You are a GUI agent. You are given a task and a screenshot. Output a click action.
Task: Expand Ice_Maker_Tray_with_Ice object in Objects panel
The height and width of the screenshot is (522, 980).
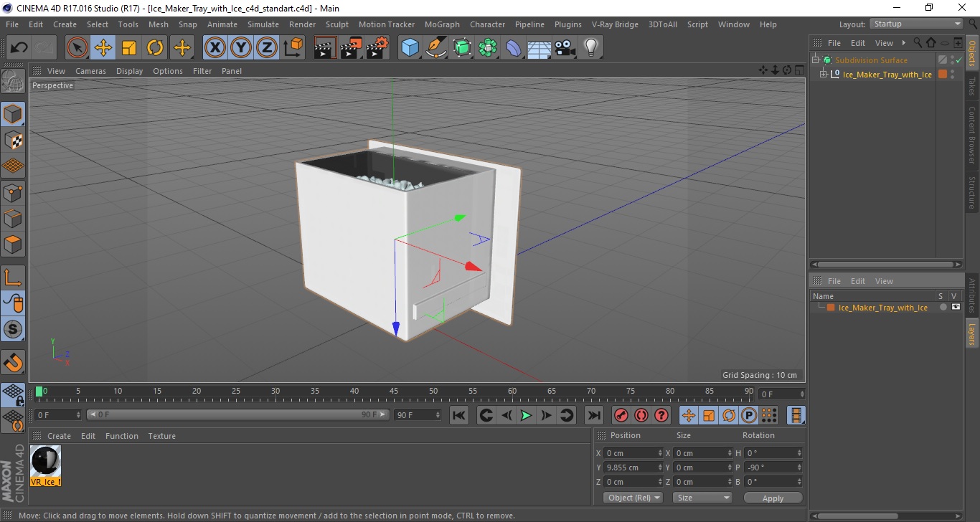pyautogui.click(x=824, y=75)
